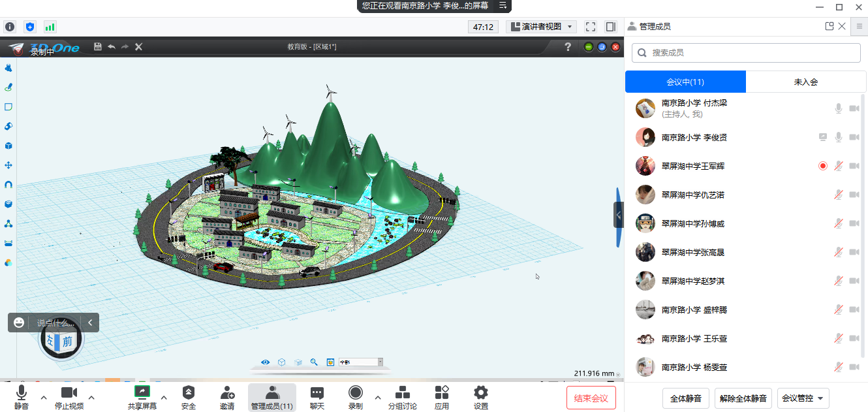Select the group box tool in sidebar
868x412 pixels.
click(x=8, y=204)
